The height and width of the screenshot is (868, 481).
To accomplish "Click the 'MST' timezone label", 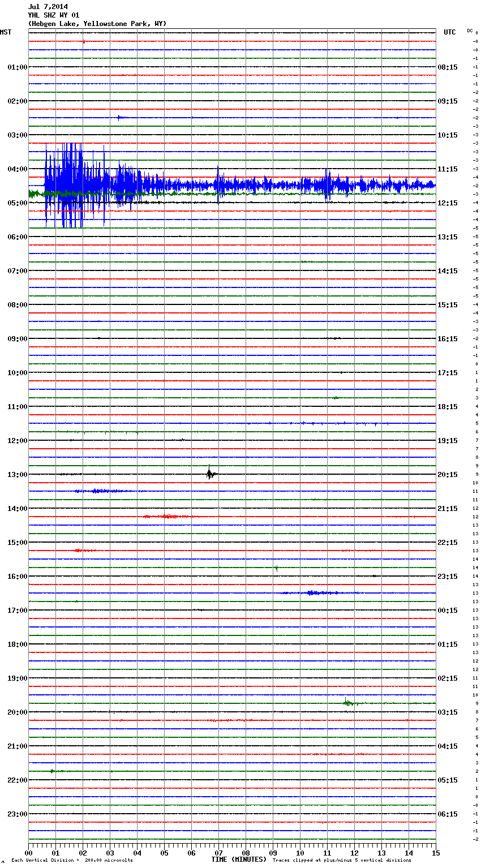I will point(6,32).
